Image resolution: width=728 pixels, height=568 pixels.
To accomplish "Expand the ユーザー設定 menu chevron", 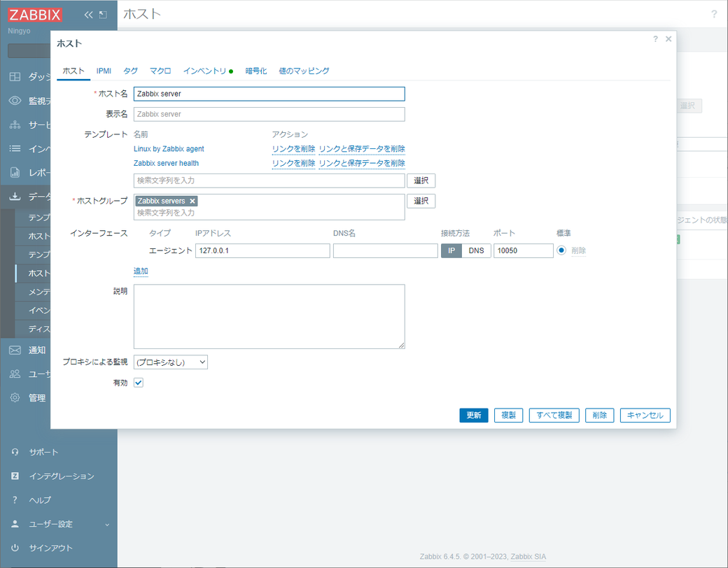I will [107, 525].
